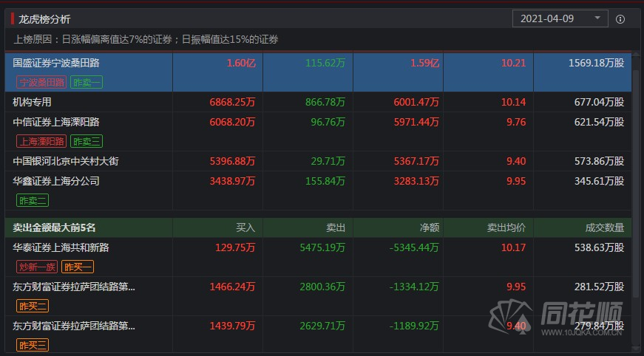The width and height of the screenshot is (644, 356).
Task: Click the -1189.92万 net amount
Action: coord(414,326)
